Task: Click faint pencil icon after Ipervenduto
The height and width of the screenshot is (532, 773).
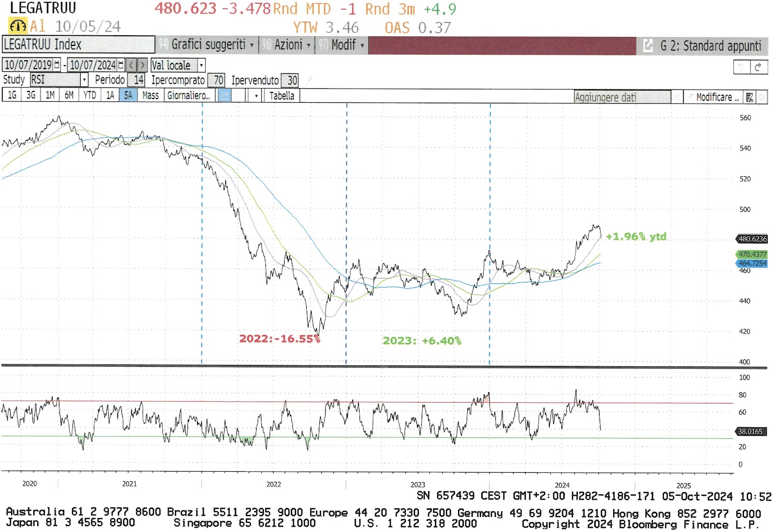Action: click(x=310, y=80)
